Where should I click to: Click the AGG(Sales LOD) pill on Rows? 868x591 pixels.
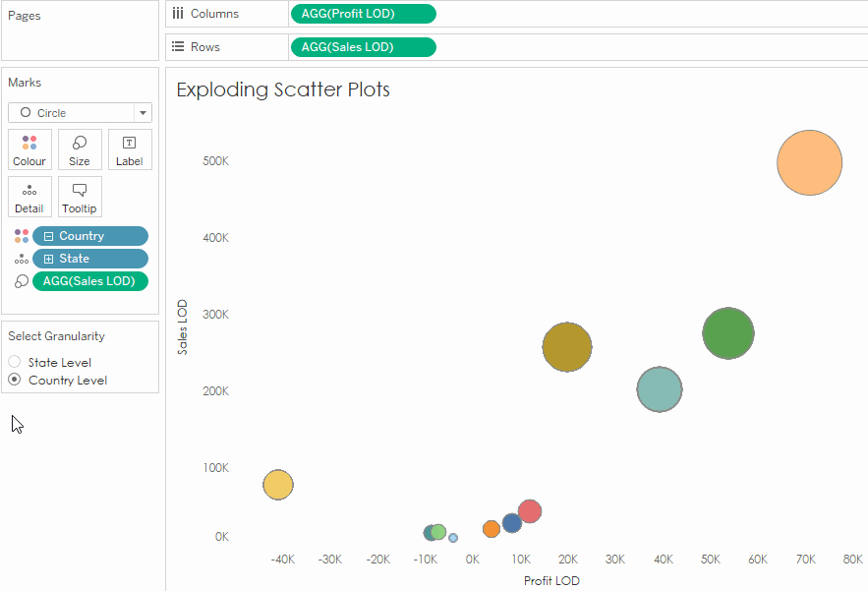pos(363,46)
